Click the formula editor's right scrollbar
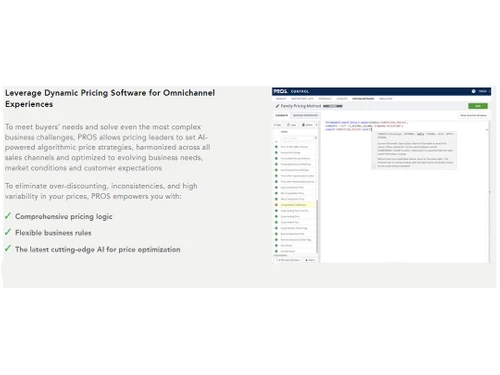This screenshot has width=500, height=375. (489, 192)
